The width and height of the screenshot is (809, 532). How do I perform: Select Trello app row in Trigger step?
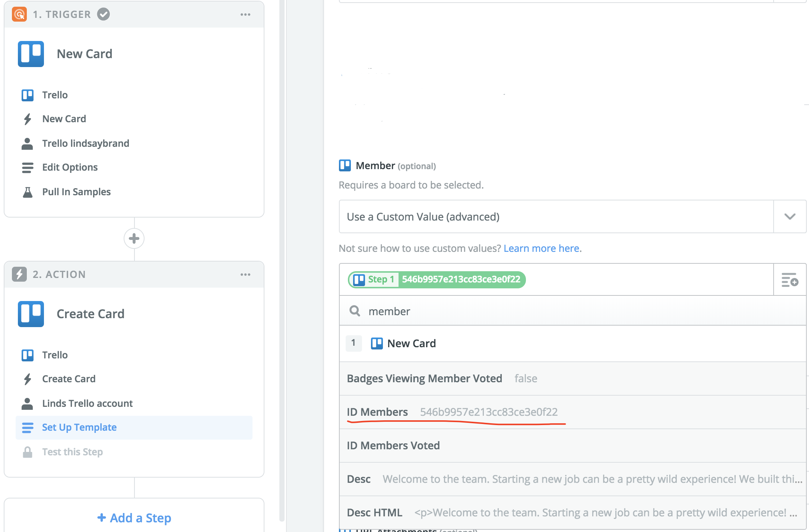(134, 95)
